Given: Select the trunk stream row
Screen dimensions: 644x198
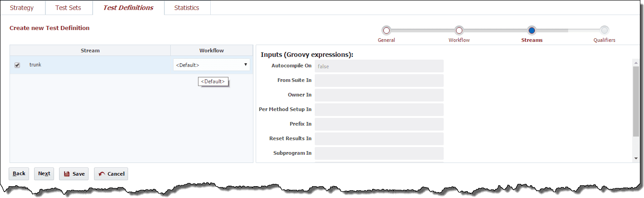Looking at the screenshot, I should (91, 65).
